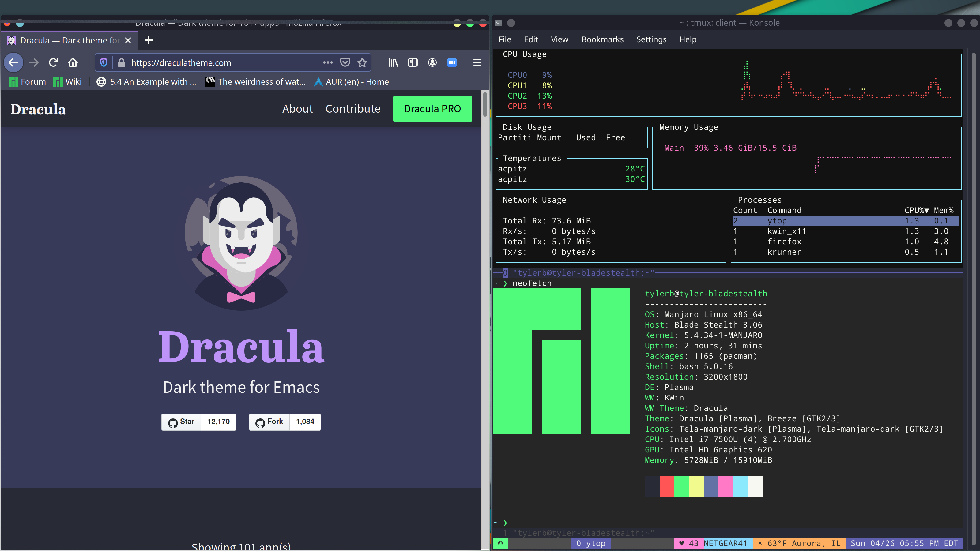Click Konsole terminal icon in title bar
980x551 pixels.
pyautogui.click(x=498, y=23)
